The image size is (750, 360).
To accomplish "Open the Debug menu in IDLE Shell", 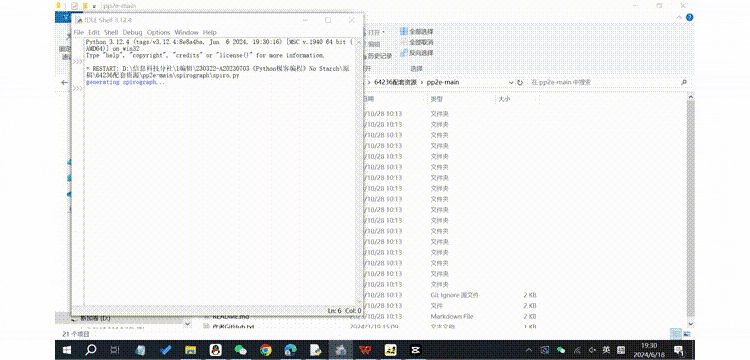I will pos(132,33).
